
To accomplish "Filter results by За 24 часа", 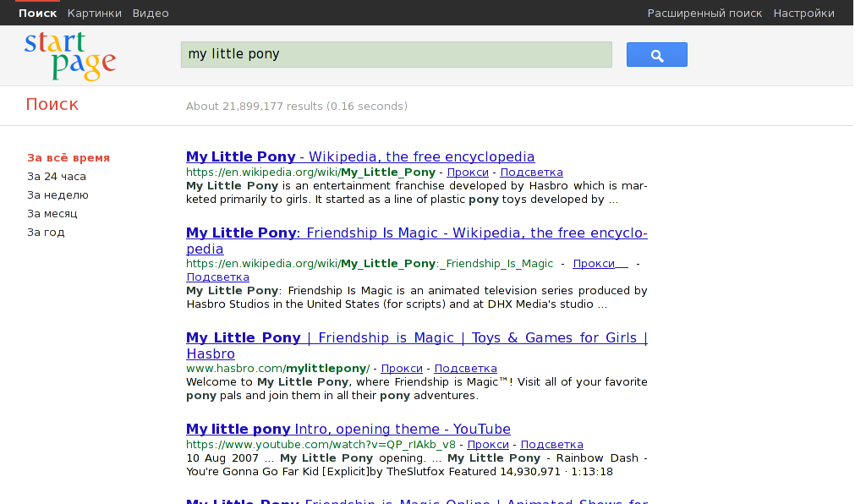I will pos(57,176).
